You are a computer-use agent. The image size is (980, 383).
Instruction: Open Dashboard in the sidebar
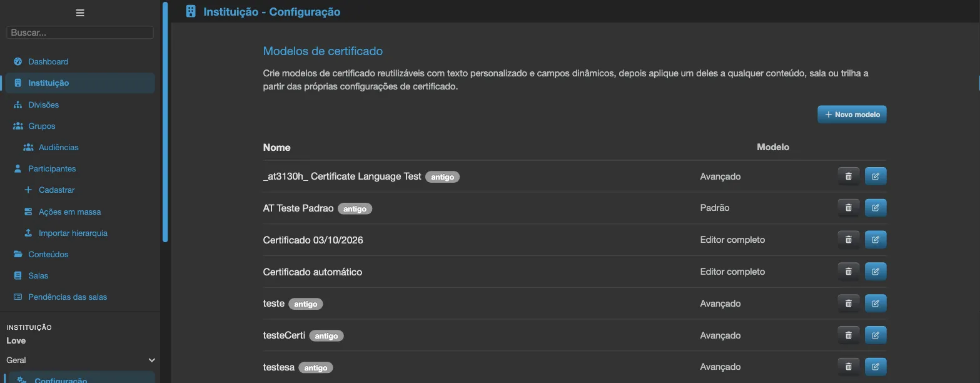(x=48, y=61)
